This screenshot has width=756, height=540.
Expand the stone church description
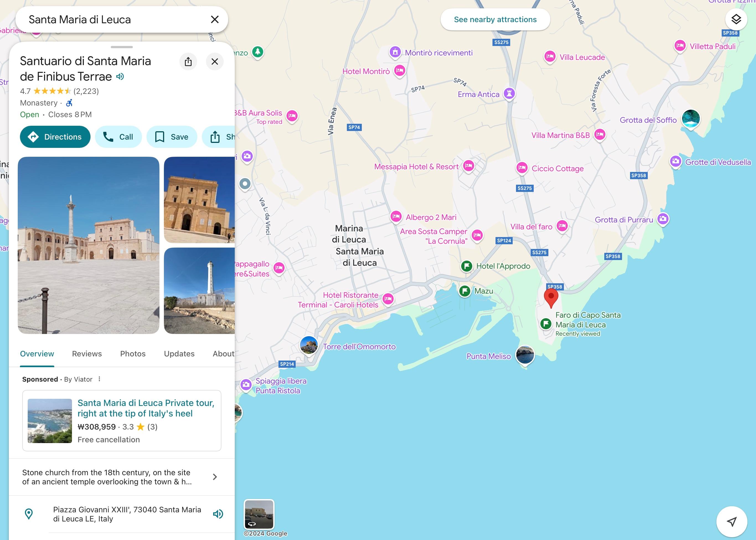pos(122,477)
